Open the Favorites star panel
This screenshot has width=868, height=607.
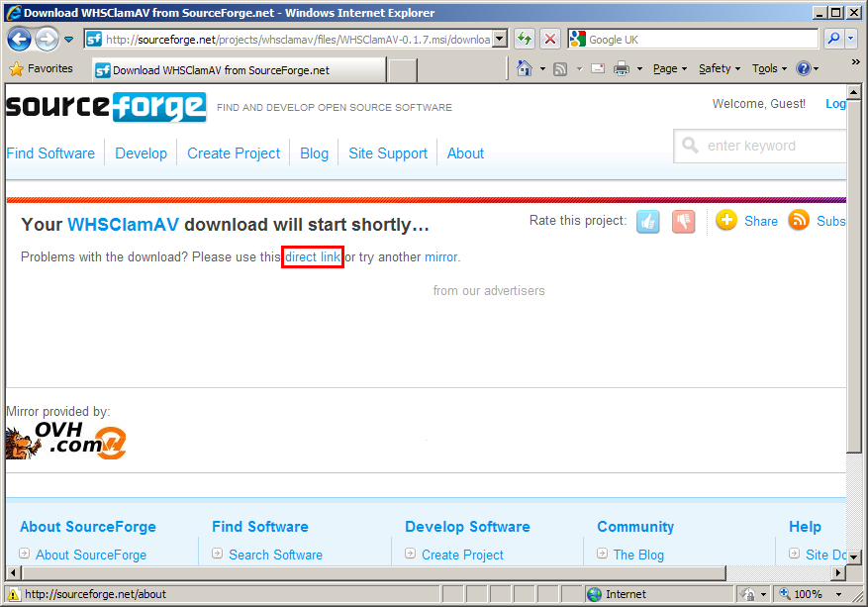41,68
